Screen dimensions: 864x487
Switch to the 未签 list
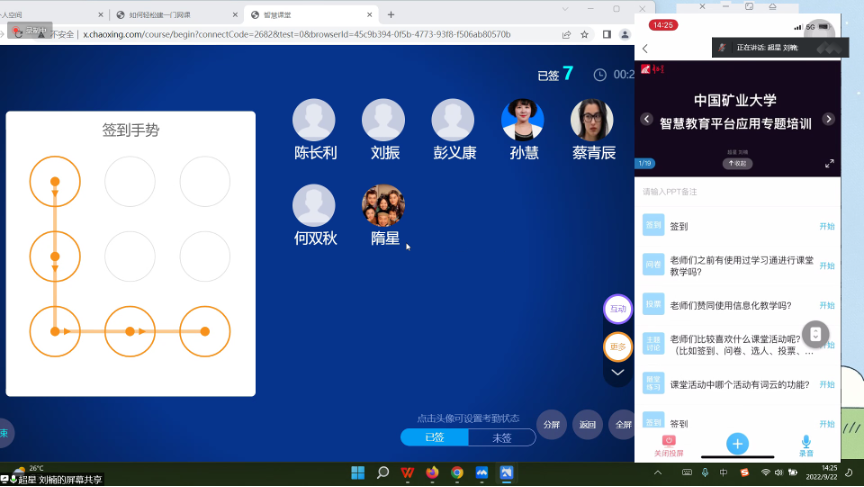502,438
